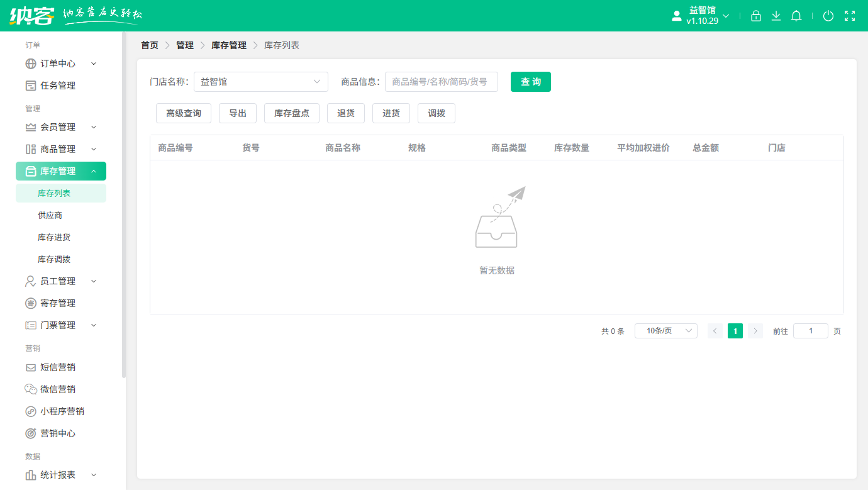The image size is (868, 490).
Task: Collapse the 库存管理 menu chevron
Action: pyautogui.click(x=94, y=170)
